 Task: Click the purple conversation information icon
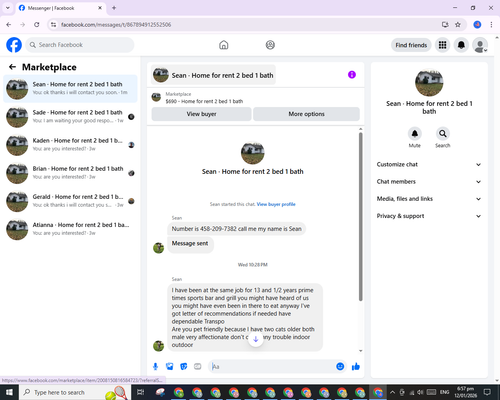click(352, 75)
